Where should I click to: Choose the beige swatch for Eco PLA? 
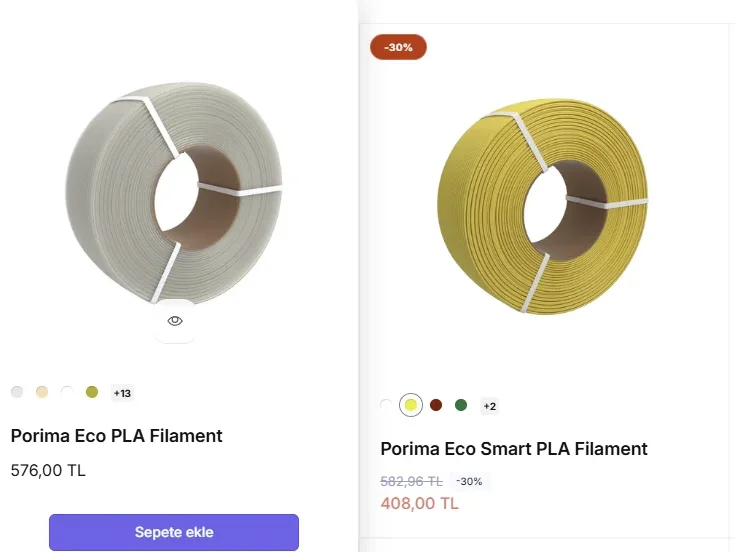tap(42, 392)
